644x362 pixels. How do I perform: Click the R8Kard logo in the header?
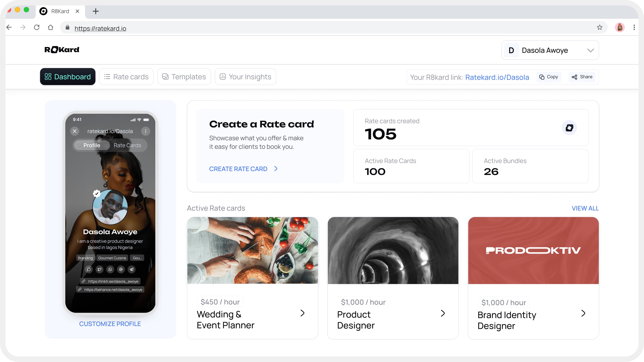click(x=62, y=49)
